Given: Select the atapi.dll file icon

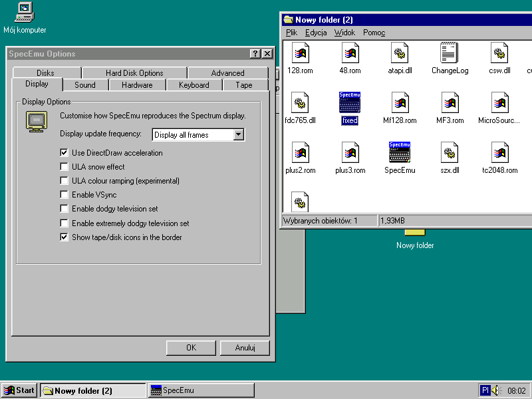Looking at the screenshot, I should tap(400, 53).
